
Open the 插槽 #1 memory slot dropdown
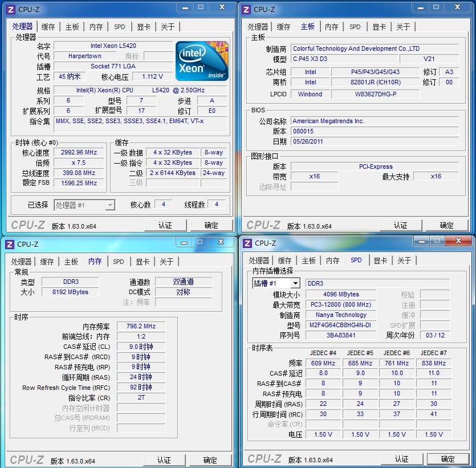click(276, 283)
